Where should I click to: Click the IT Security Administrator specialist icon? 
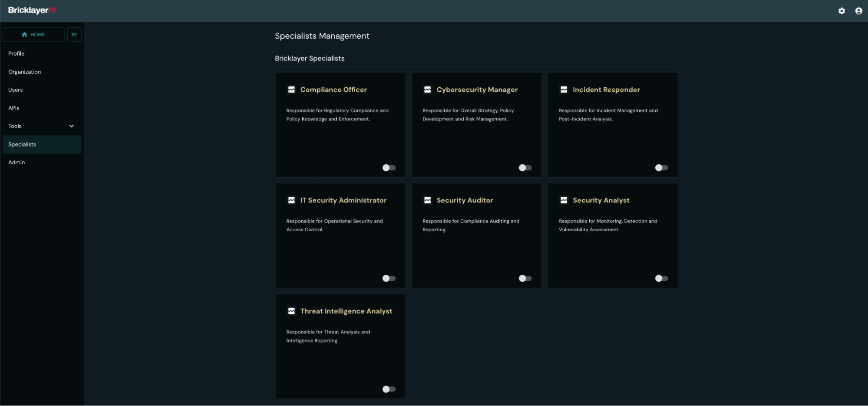coord(291,200)
